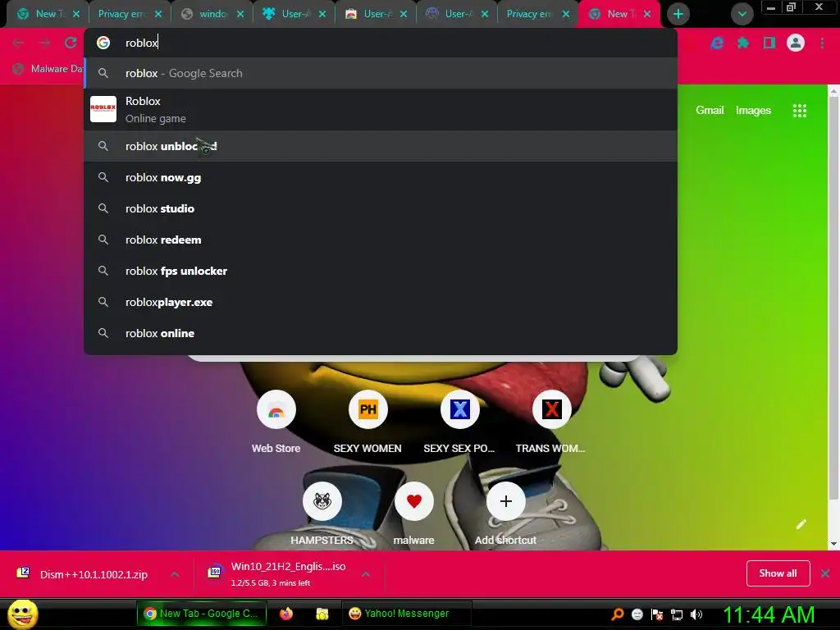Open Yahoo! Messenger taskbar button
Image resolution: width=840 pixels, height=630 pixels.
406,614
